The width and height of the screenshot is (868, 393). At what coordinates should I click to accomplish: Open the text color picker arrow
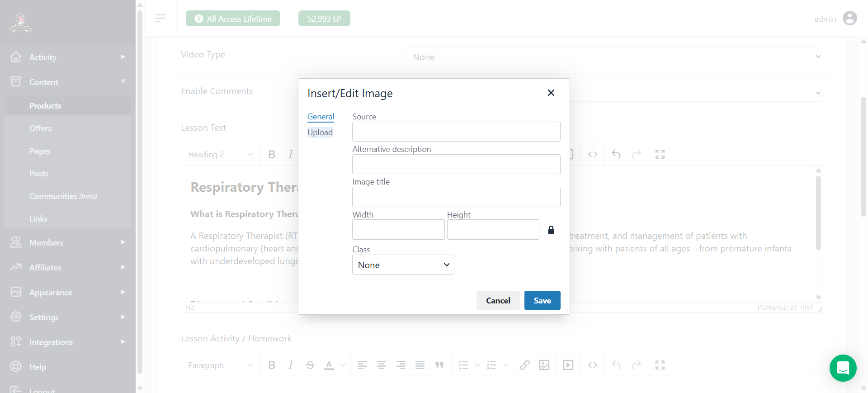coord(343,365)
